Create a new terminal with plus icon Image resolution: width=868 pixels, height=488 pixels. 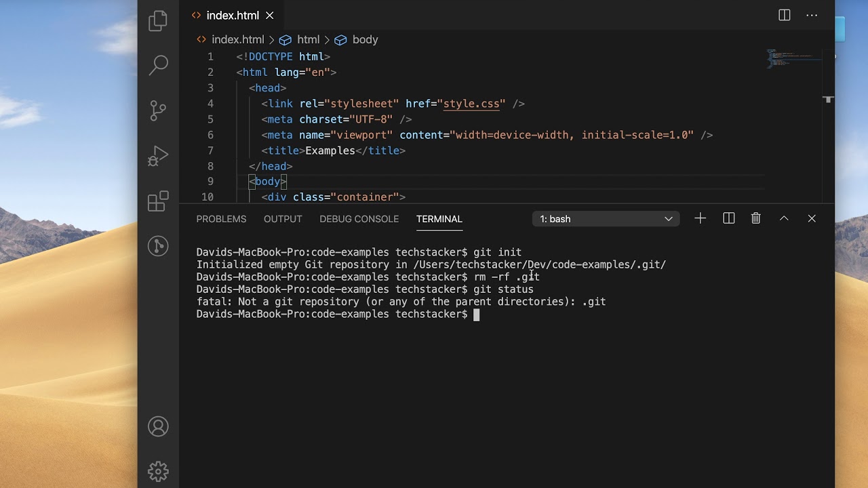[x=701, y=218]
